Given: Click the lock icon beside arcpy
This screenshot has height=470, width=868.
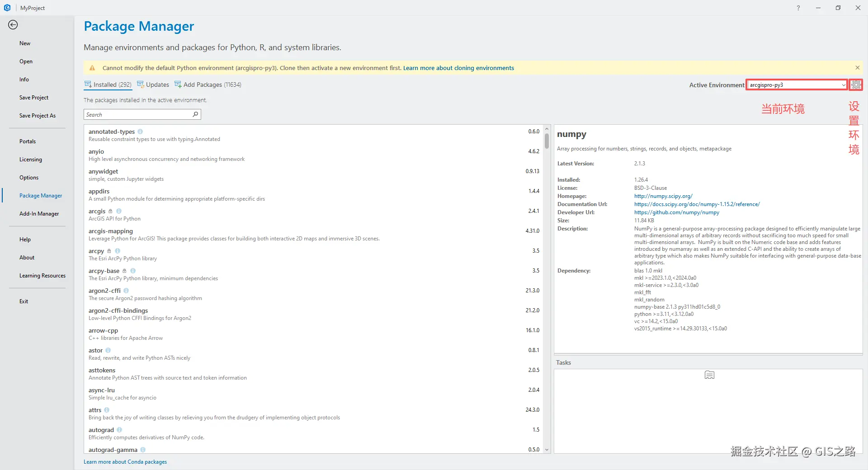Looking at the screenshot, I should [x=109, y=251].
